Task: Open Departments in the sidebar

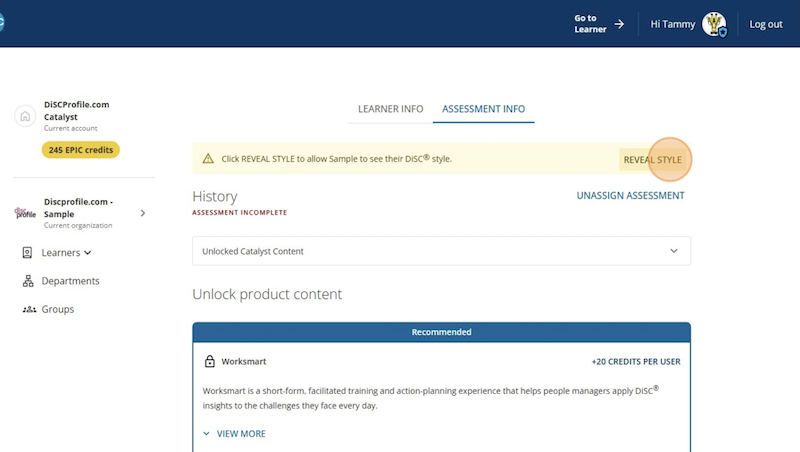Action: coord(70,281)
